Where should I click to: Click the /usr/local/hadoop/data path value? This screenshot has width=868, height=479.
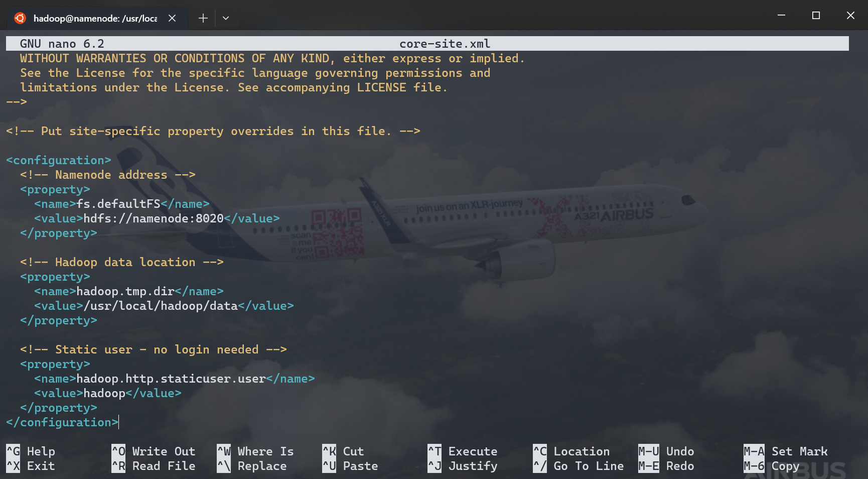(x=161, y=306)
